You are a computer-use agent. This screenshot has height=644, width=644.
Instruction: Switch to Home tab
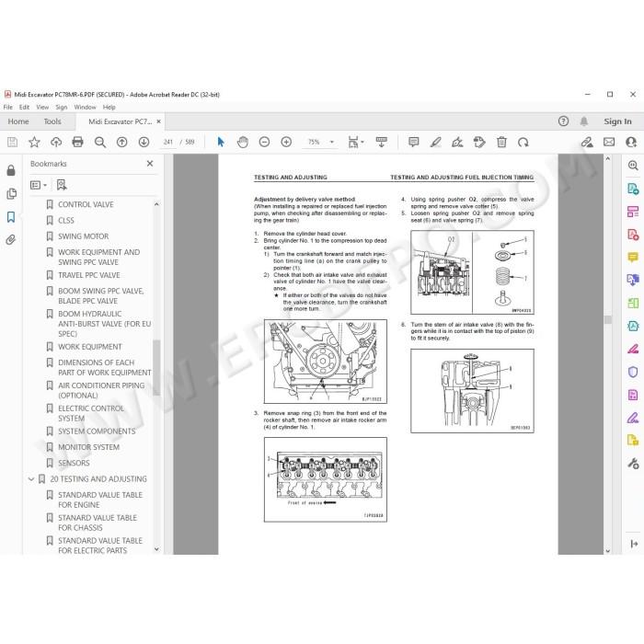[18, 121]
